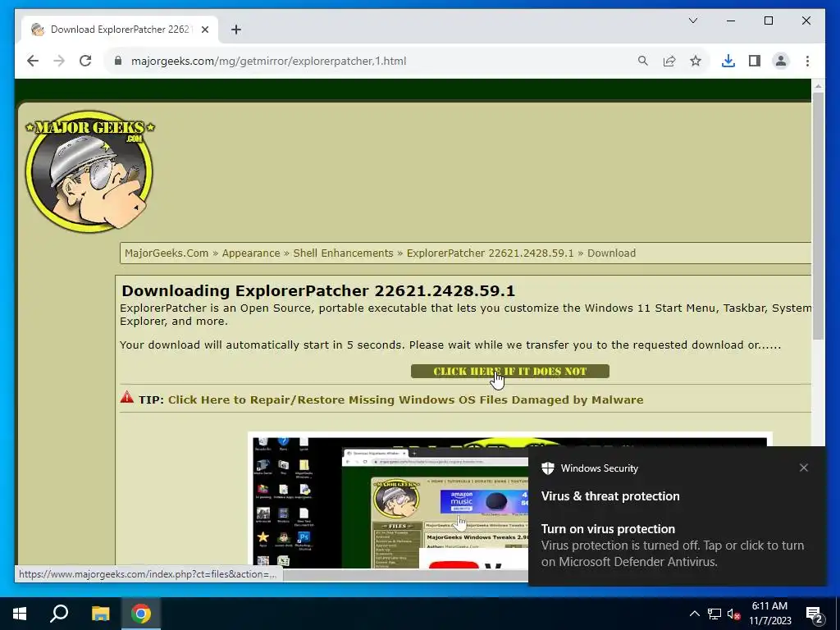Open the Action Center notifications icon

[x=815, y=614]
